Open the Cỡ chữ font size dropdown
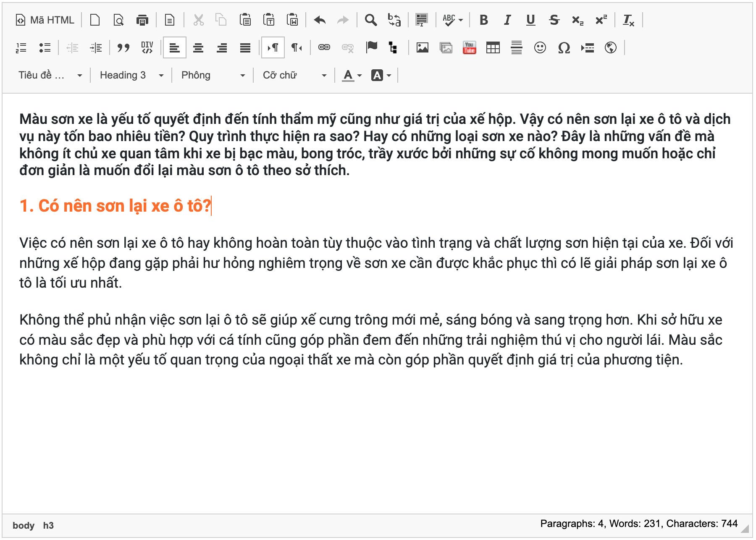This screenshot has width=756, height=540. (294, 76)
